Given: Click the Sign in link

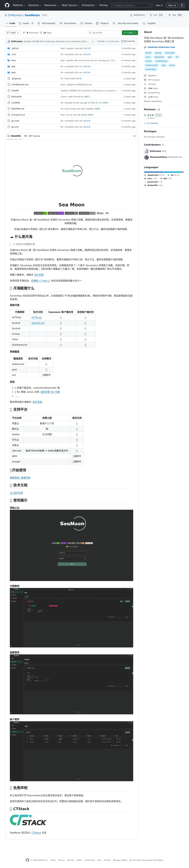Looking at the screenshot, I should pos(159,5).
